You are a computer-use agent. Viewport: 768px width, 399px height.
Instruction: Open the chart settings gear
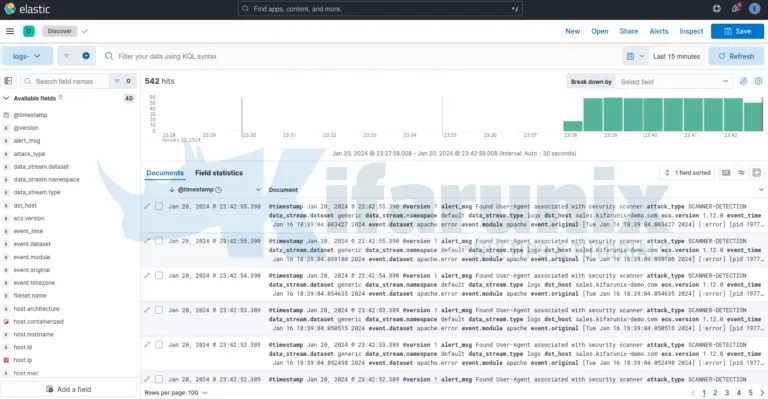[758, 81]
